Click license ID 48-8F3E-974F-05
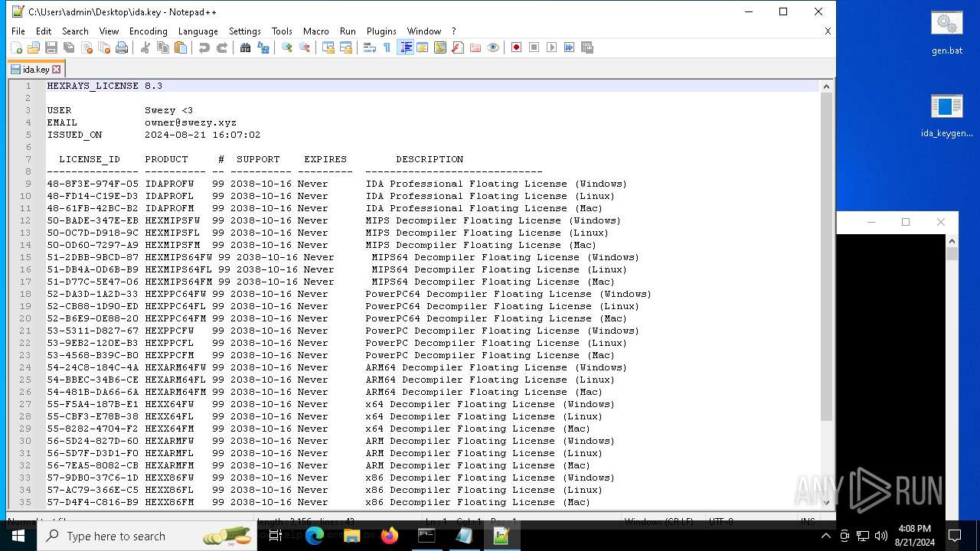 tap(93, 184)
